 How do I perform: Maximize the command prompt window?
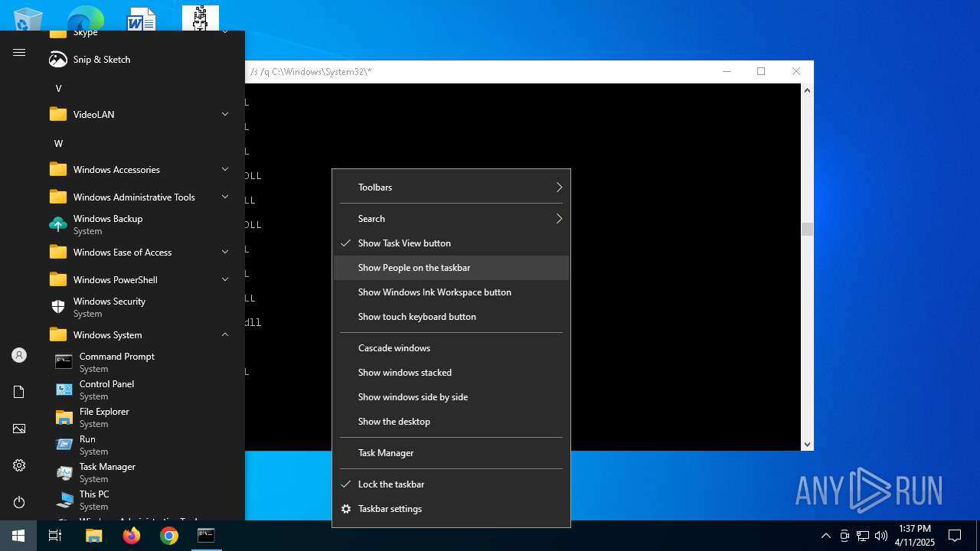pyautogui.click(x=761, y=71)
